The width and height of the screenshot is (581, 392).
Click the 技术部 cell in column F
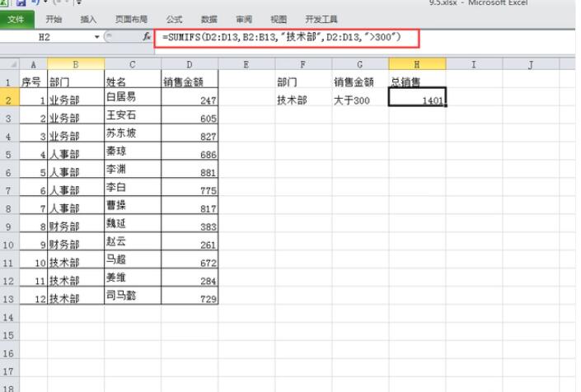tap(303, 99)
